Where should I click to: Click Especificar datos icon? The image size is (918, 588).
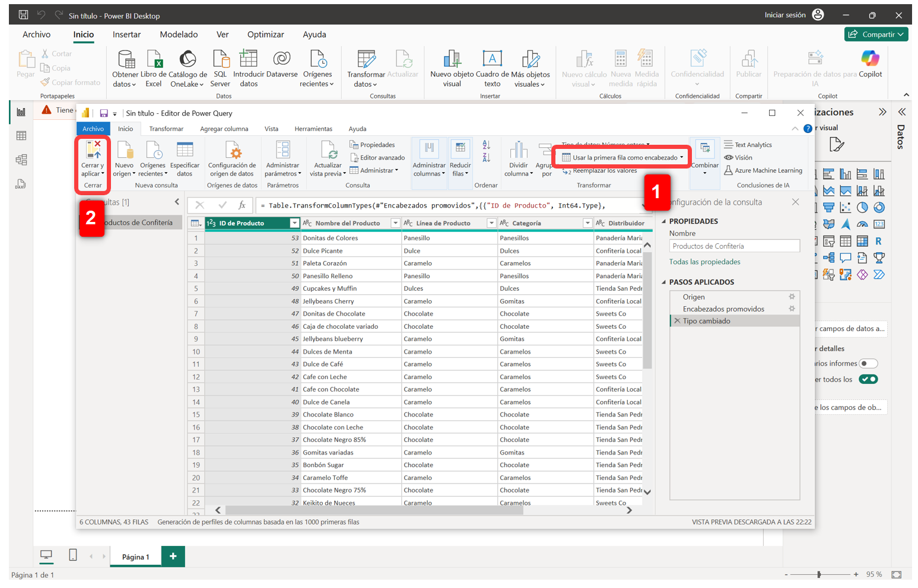pyautogui.click(x=185, y=150)
